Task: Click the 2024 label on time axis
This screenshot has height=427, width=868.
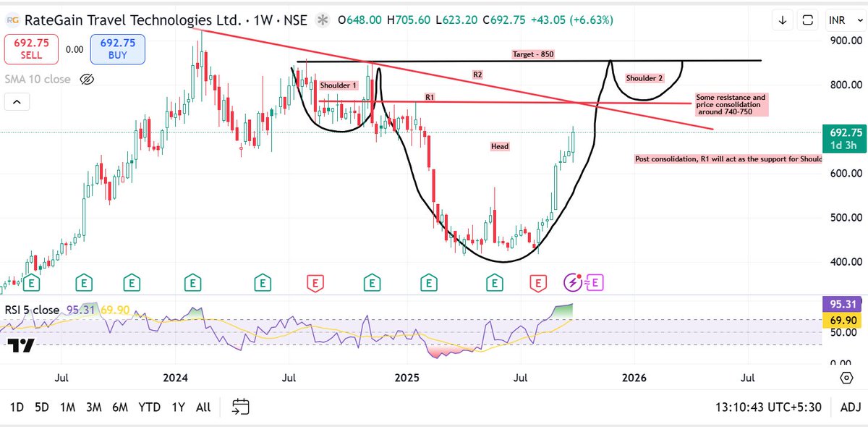Action: [175, 377]
